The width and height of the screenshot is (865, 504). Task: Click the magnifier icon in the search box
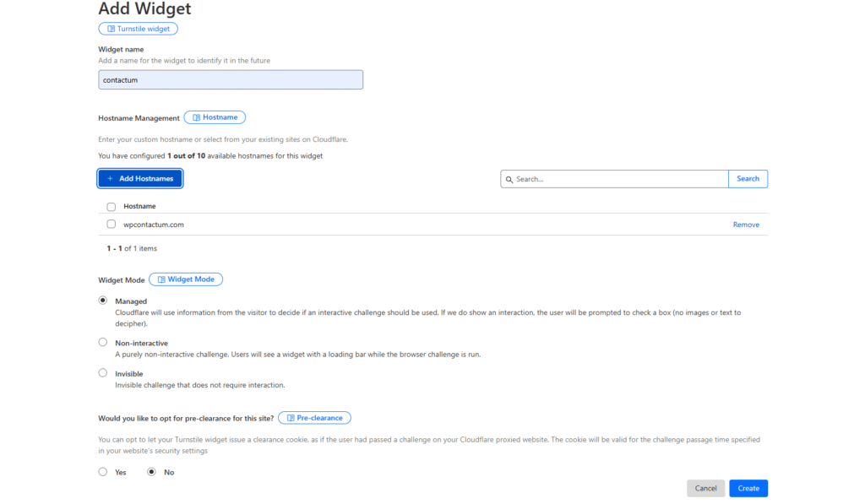509,179
